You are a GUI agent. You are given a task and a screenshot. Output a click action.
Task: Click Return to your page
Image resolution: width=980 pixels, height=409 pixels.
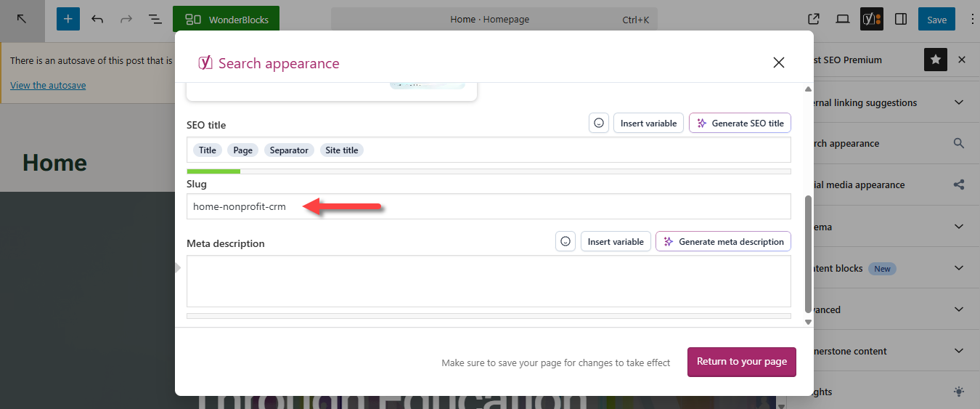(742, 362)
